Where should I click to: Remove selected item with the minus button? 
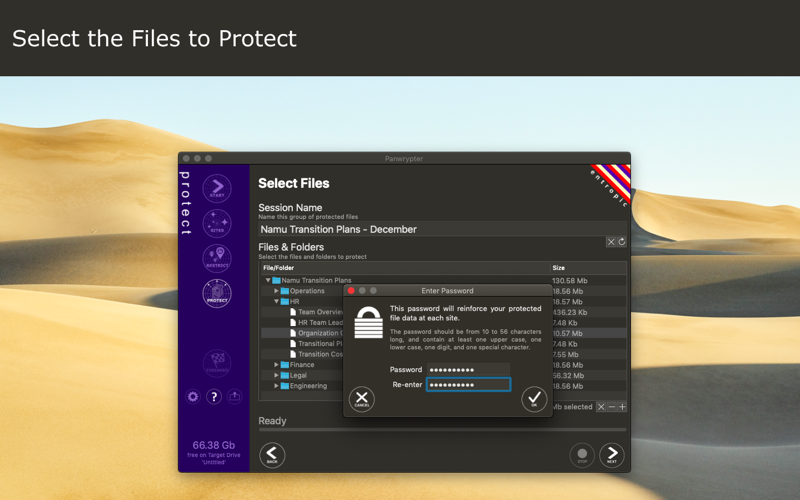(612, 407)
